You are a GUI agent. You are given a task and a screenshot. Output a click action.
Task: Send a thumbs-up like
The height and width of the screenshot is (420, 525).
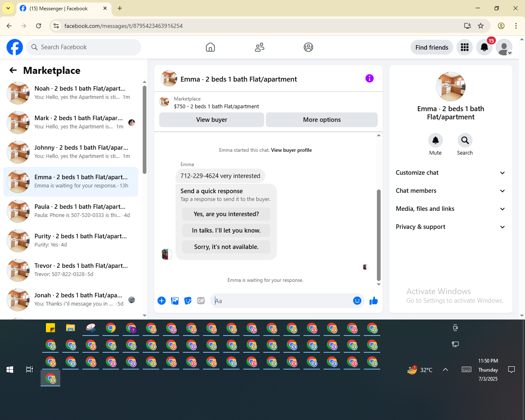pos(374,301)
